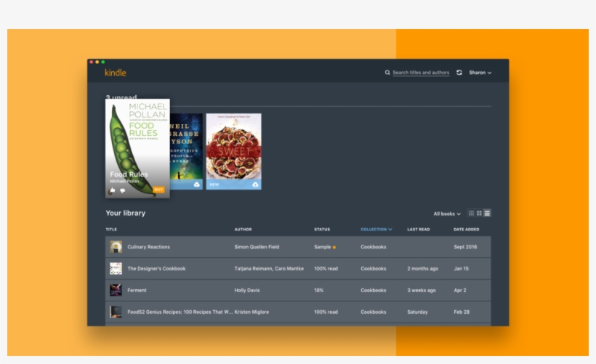Click the downloaded cloud icon on Tyson book

coord(196,185)
